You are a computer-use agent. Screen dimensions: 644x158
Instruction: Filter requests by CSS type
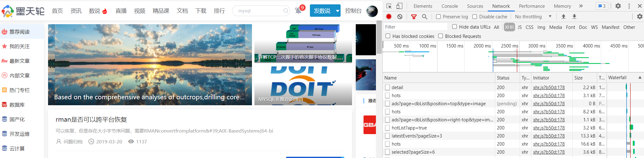point(530,27)
